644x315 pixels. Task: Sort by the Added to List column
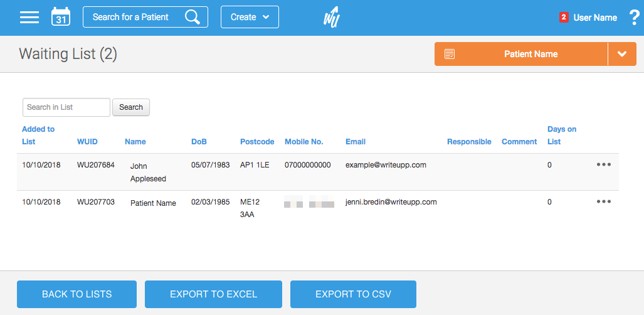(38, 135)
